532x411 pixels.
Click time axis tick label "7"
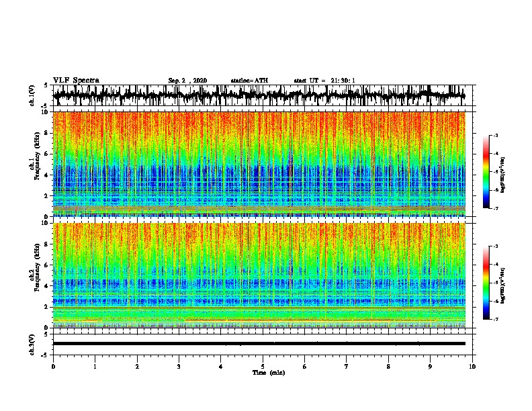(347, 367)
